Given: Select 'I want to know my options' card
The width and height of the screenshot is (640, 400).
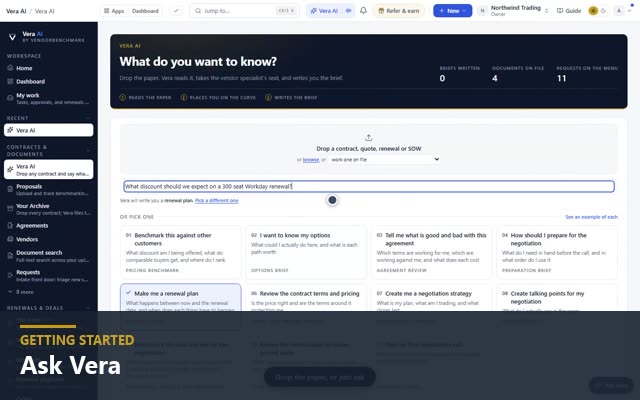Looking at the screenshot, I should 306,252.
